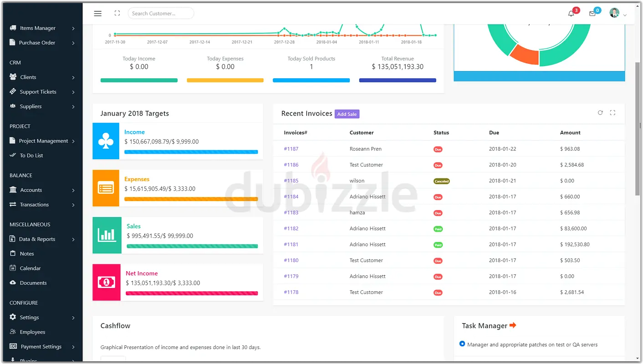Click the Net Income money icon tile
Image resolution: width=643 pixels, height=364 pixels.
(x=107, y=283)
